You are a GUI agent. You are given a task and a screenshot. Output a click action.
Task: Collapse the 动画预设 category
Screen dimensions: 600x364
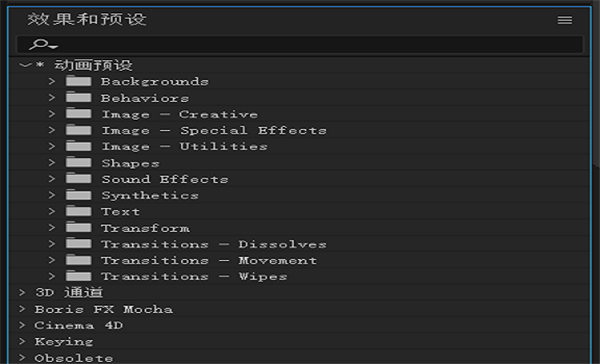point(25,65)
